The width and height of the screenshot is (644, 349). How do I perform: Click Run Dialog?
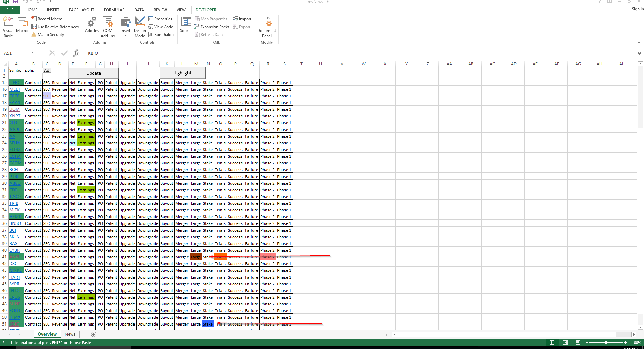click(x=161, y=35)
